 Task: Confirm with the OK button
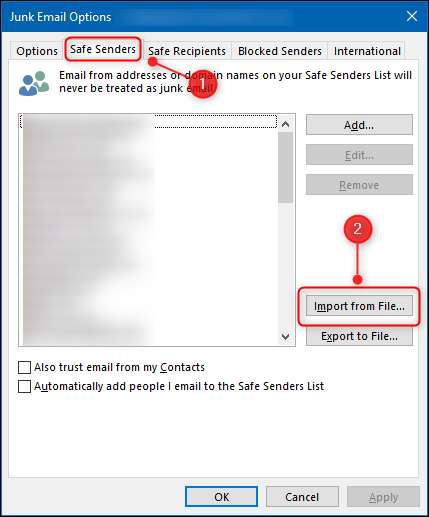coord(222,497)
